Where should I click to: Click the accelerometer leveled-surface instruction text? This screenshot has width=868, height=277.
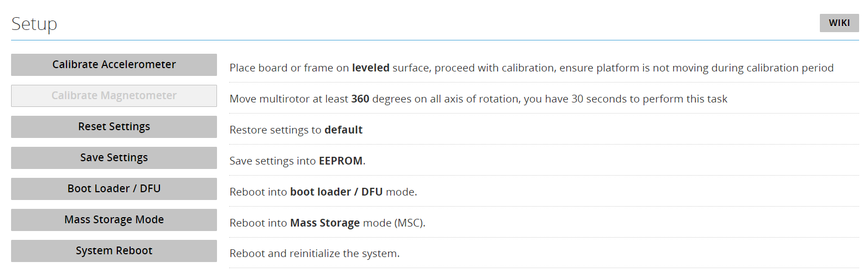[x=531, y=68]
